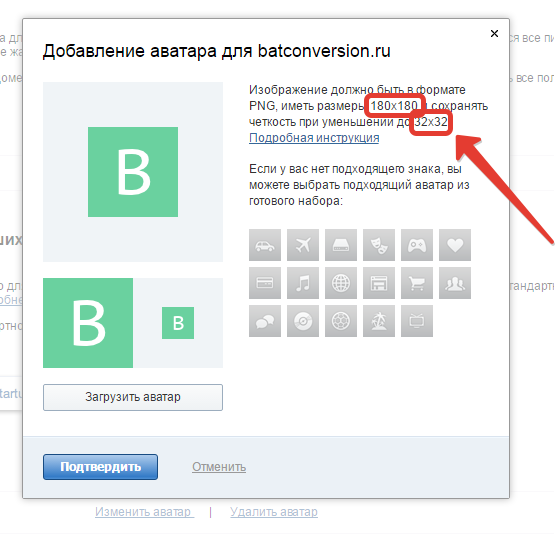This screenshot has height=535, width=555.
Task: Click the large green B avatar preview
Action: tap(133, 172)
